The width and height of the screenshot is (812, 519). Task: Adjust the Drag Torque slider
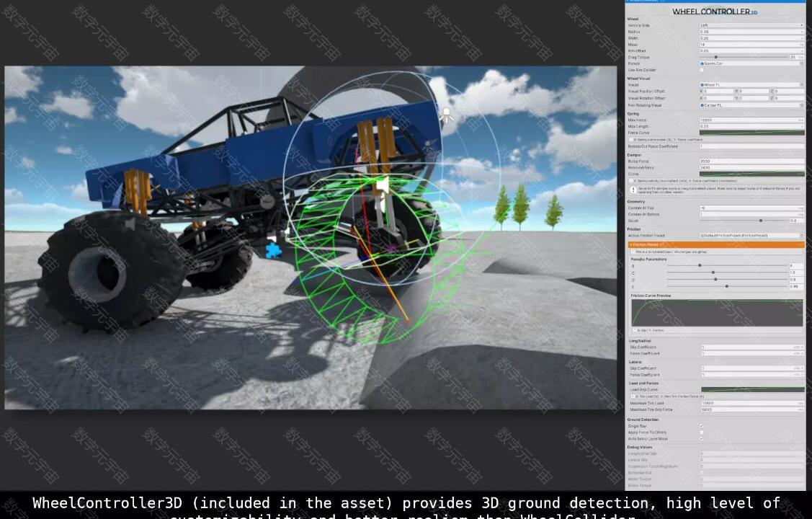pos(743,57)
